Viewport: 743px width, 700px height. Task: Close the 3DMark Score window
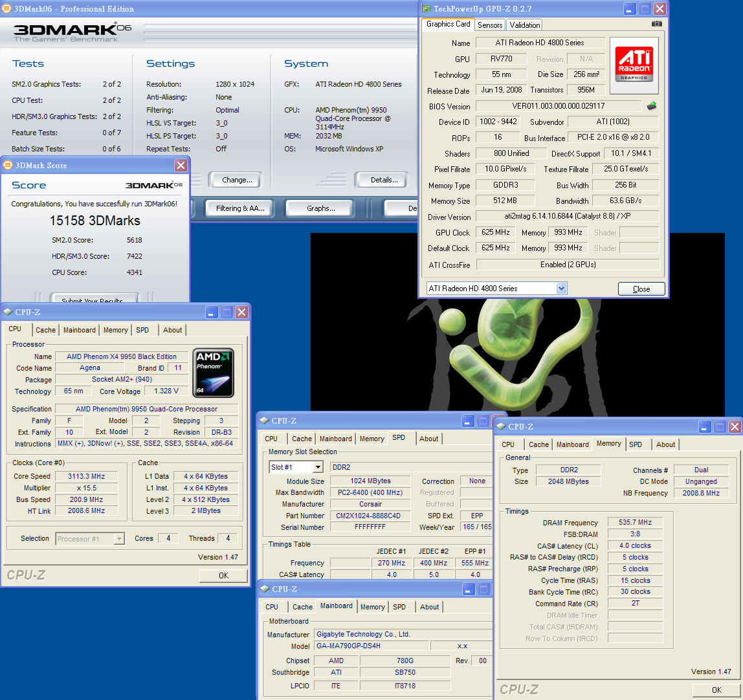pos(181,166)
